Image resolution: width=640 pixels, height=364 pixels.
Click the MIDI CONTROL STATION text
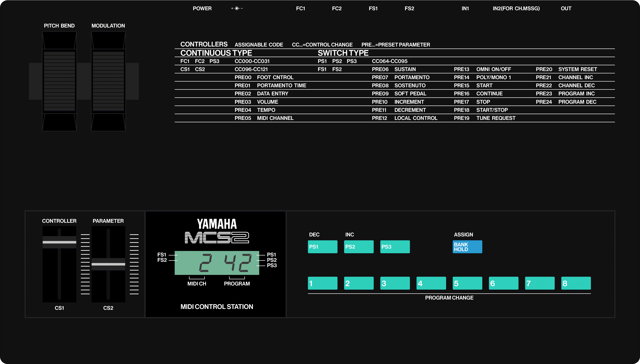(x=217, y=307)
